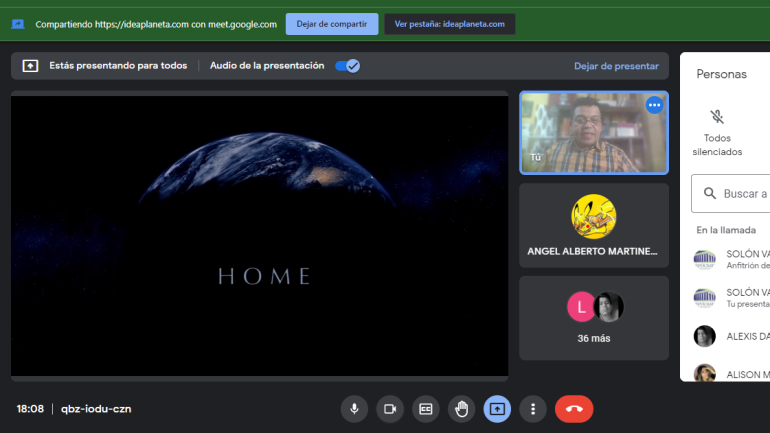770x433 pixels.
Task: Click the En la llamada section heading
Action: [726, 230]
